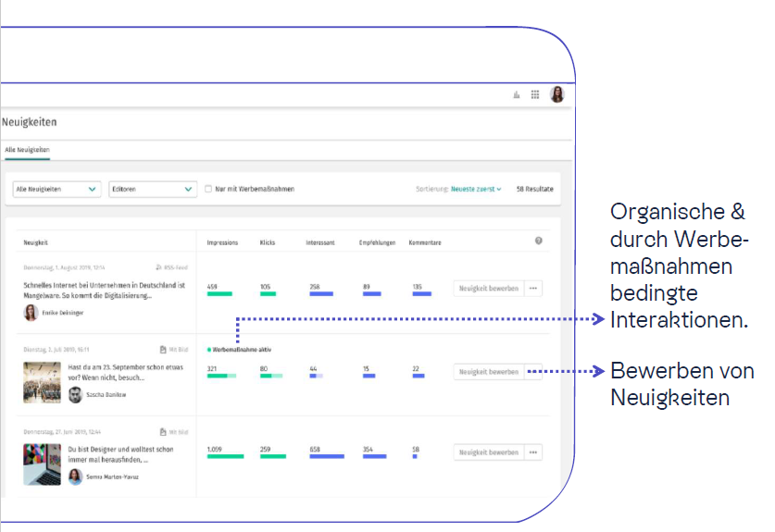The width and height of the screenshot is (775, 532).
Task: Open the apps grid menu icon
Action: (535, 94)
